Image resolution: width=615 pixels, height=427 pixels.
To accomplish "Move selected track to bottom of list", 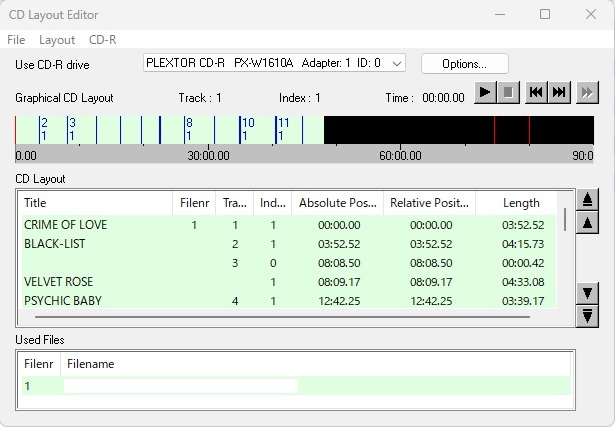I will point(588,315).
